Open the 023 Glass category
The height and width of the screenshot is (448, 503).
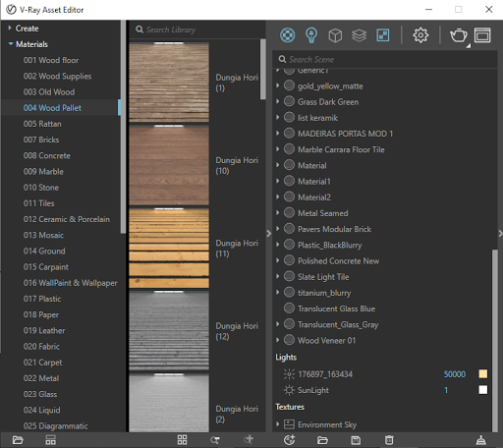click(40, 394)
